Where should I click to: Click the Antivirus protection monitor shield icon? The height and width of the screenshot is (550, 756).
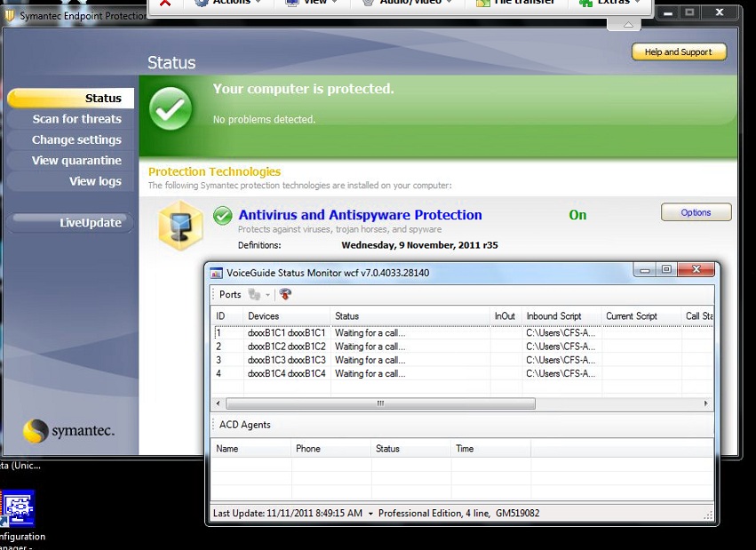[181, 226]
